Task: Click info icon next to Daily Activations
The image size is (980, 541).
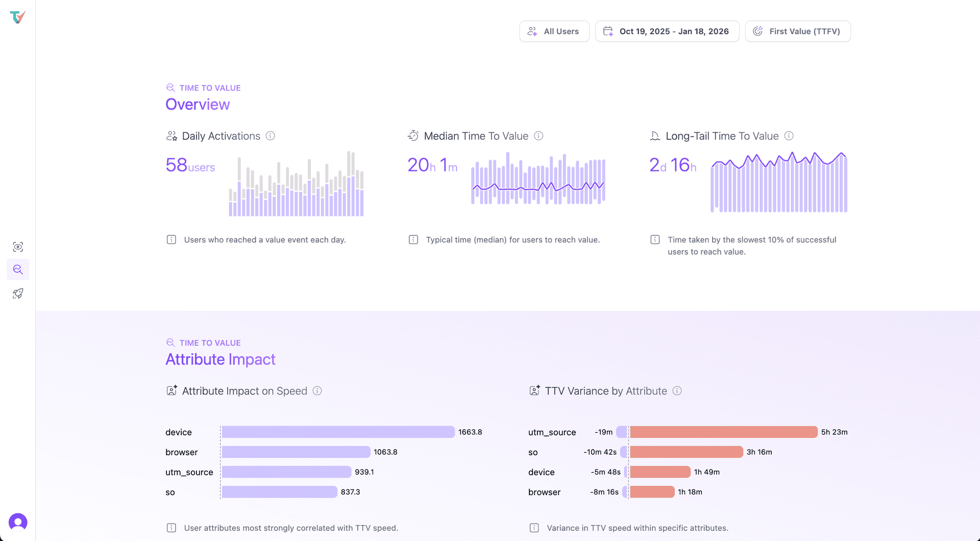Action: coord(271,136)
